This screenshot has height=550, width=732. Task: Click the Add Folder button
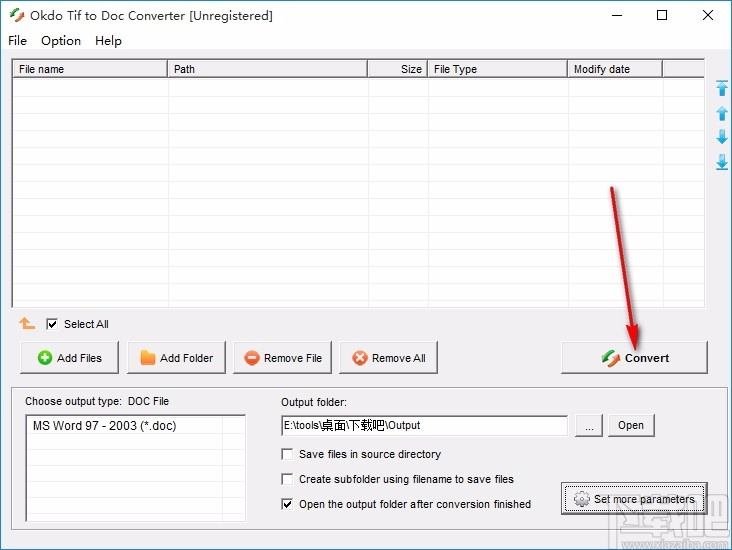[176, 358]
